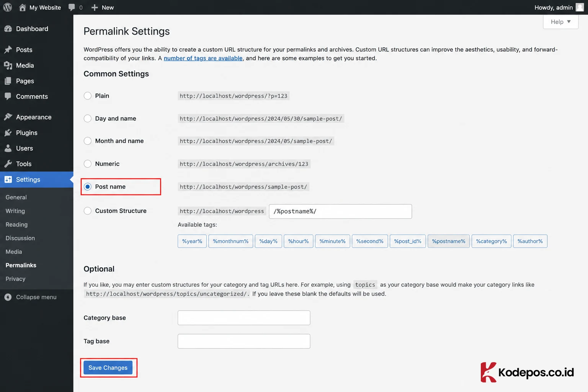Open Howdy, admin profile avatar
Image resolution: width=588 pixels, height=392 pixels.
click(x=580, y=7)
